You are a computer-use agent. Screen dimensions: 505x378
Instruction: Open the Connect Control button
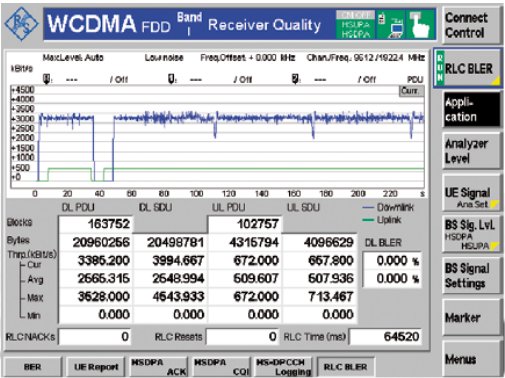point(471,25)
